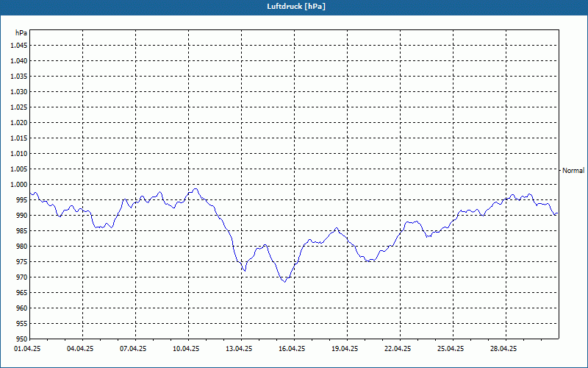
Task: Select the 10.04.25 date label
Action: 186,349
